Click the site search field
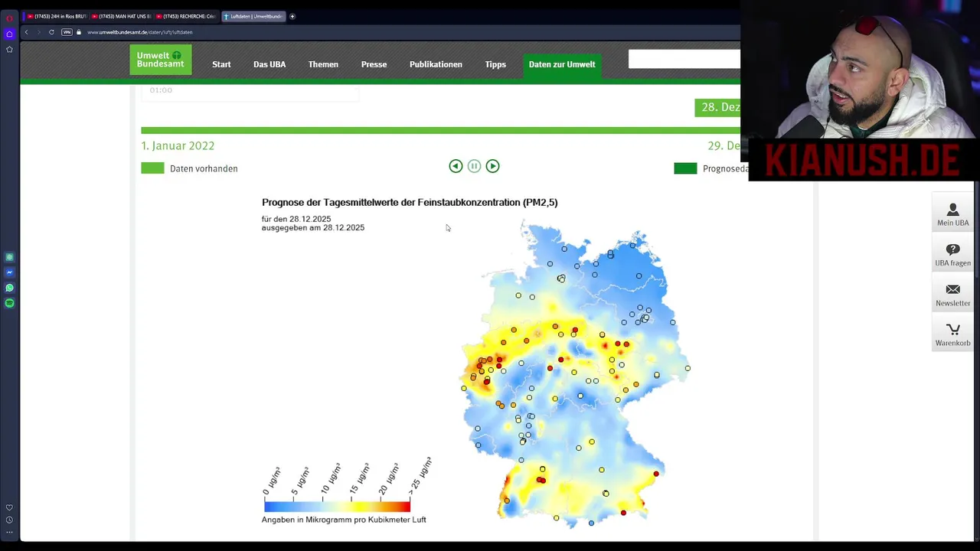The width and height of the screenshot is (980, 551). (684, 59)
